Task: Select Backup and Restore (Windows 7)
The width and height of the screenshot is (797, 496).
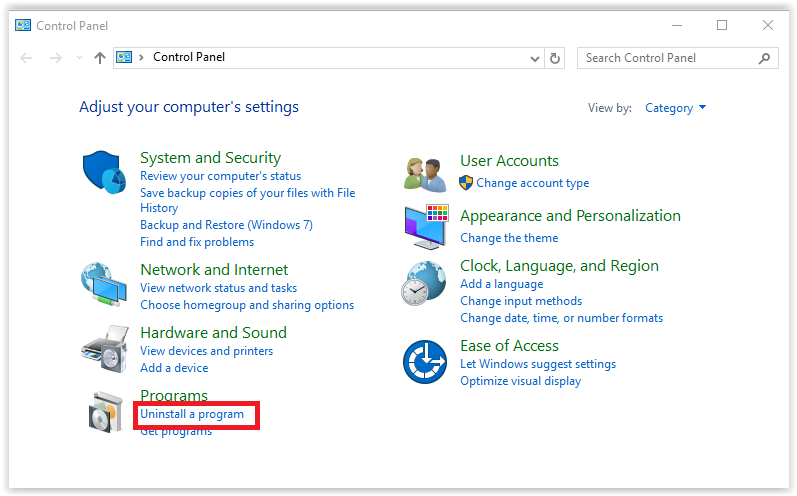Action: tap(226, 225)
